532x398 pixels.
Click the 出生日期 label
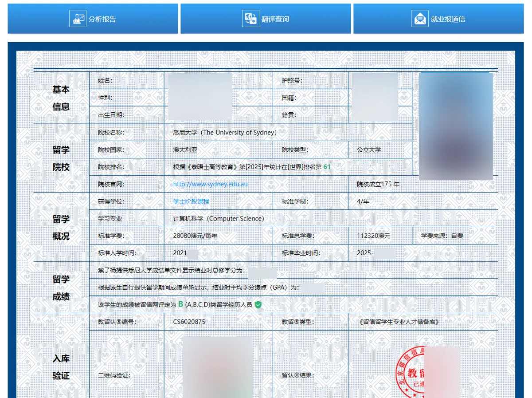111,115
